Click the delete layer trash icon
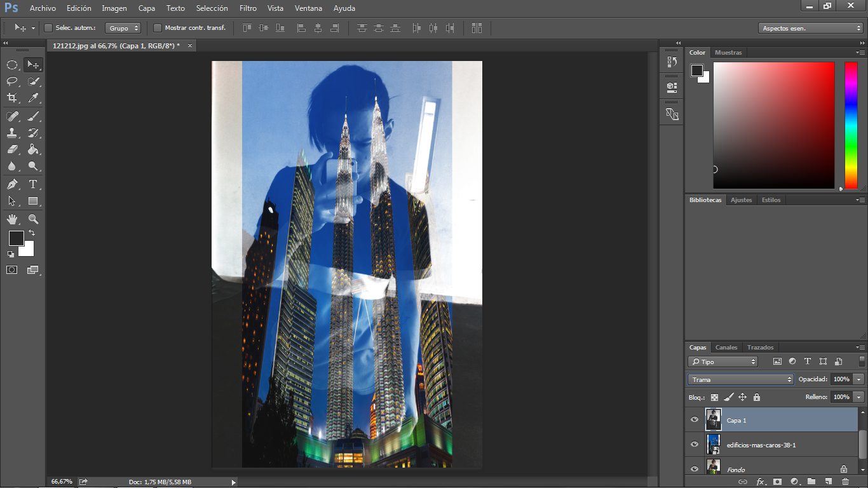 [845, 482]
